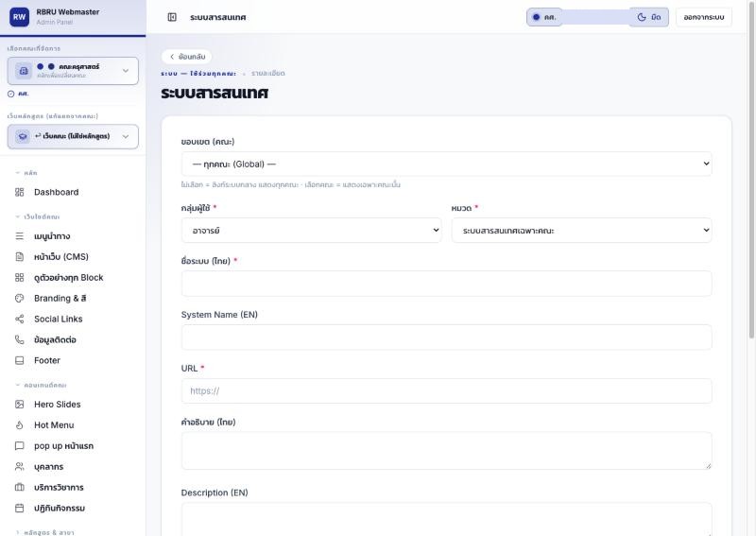The image size is (756, 536).
Task: Expand the คณะครุศาสตร์ faculty selector
Action: tap(73, 71)
